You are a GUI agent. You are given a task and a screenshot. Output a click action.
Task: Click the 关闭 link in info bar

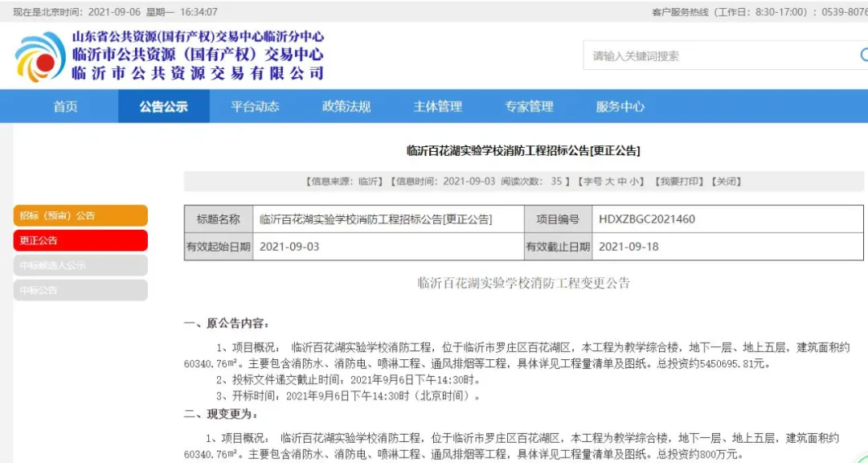(727, 182)
